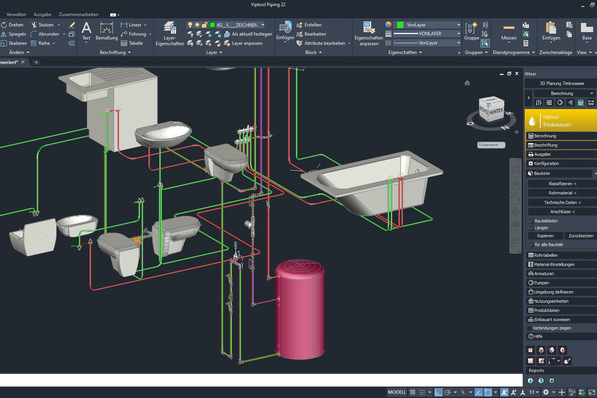This screenshot has width=597, height=398.
Task: Open Beschriftung section in Viptool panel
Action: (x=562, y=145)
